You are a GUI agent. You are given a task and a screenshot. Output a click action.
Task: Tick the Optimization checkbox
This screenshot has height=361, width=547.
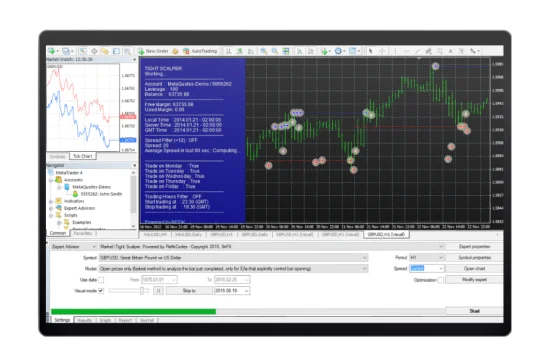point(441,280)
